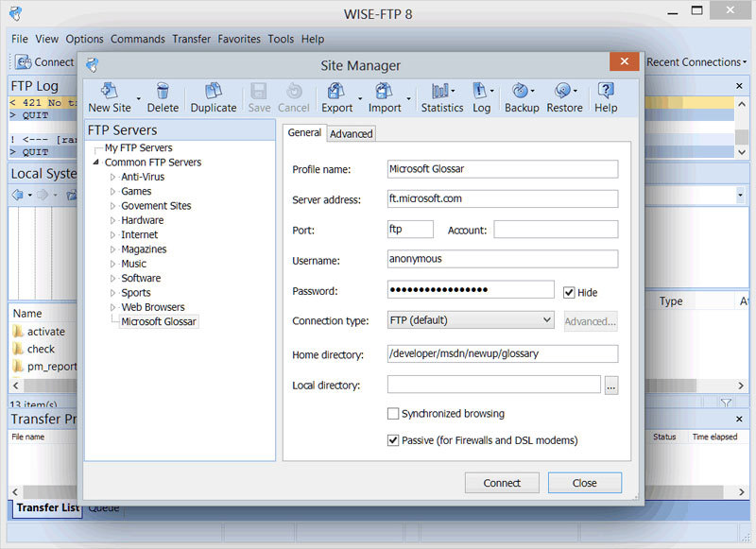Open the File menu
Viewport: 756px width, 549px height.
pos(20,39)
